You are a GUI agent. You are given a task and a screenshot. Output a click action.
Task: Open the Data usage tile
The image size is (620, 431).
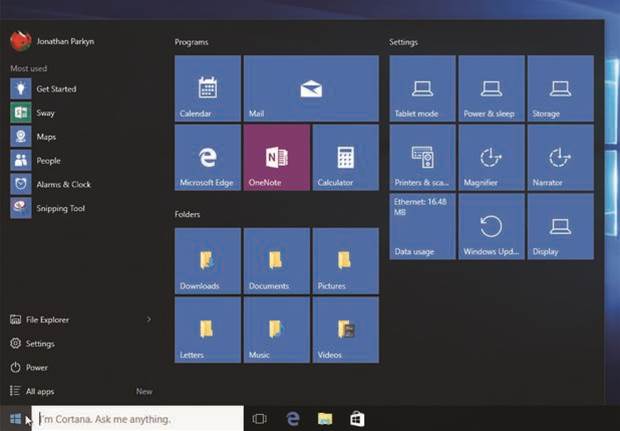(x=422, y=226)
